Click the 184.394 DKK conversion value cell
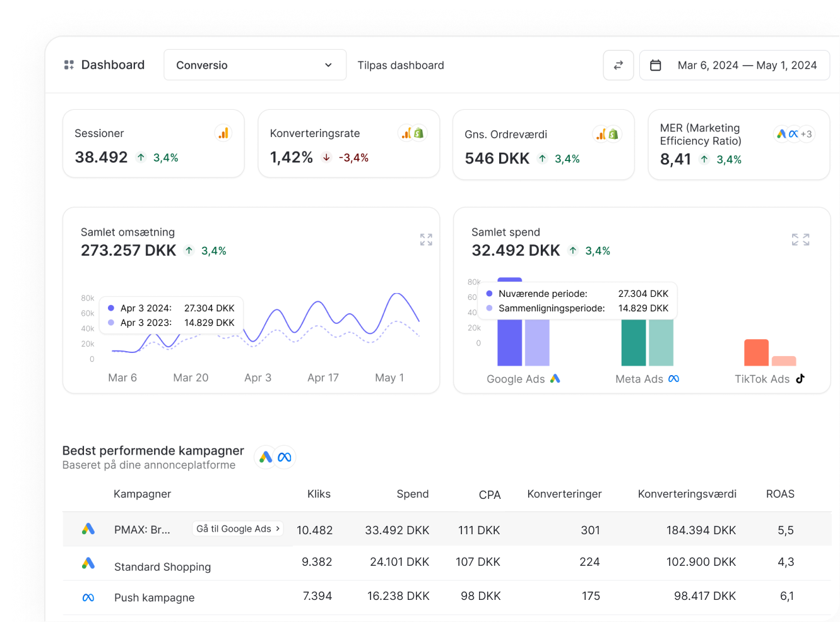The image size is (840, 622). [701, 530]
